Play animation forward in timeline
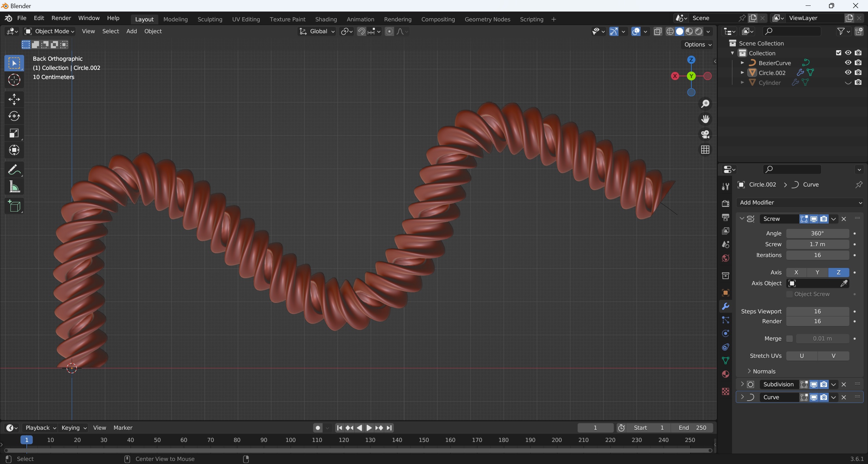 click(x=369, y=428)
